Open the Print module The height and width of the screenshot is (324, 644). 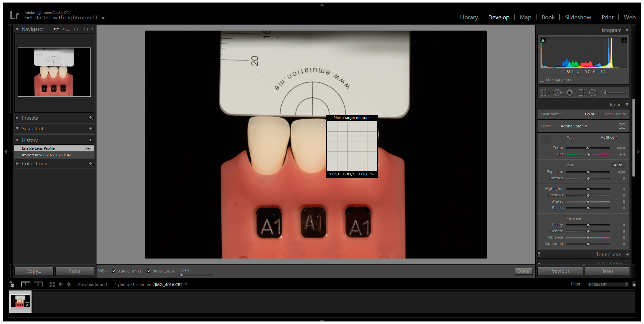point(607,17)
